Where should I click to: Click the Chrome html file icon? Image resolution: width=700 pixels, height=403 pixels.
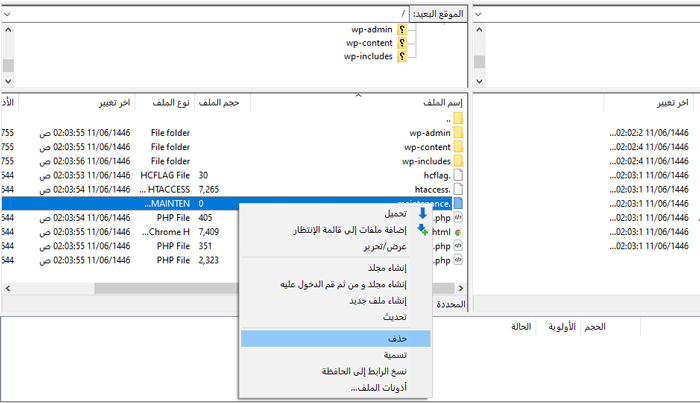(458, 232)
